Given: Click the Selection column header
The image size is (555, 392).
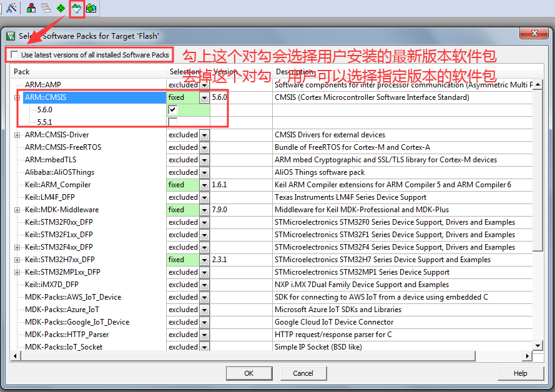Looking at the screenshot, I should [x=188, y=71].
